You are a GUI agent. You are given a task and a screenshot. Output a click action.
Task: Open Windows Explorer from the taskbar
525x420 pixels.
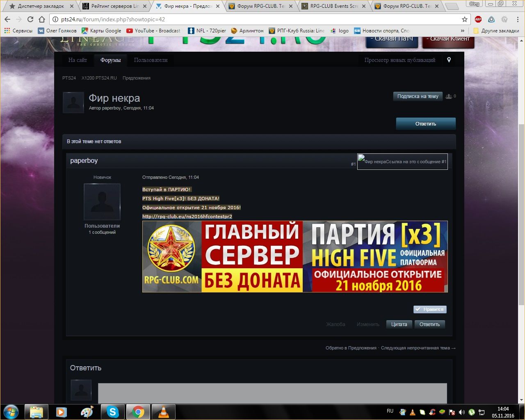coord(37,412)
